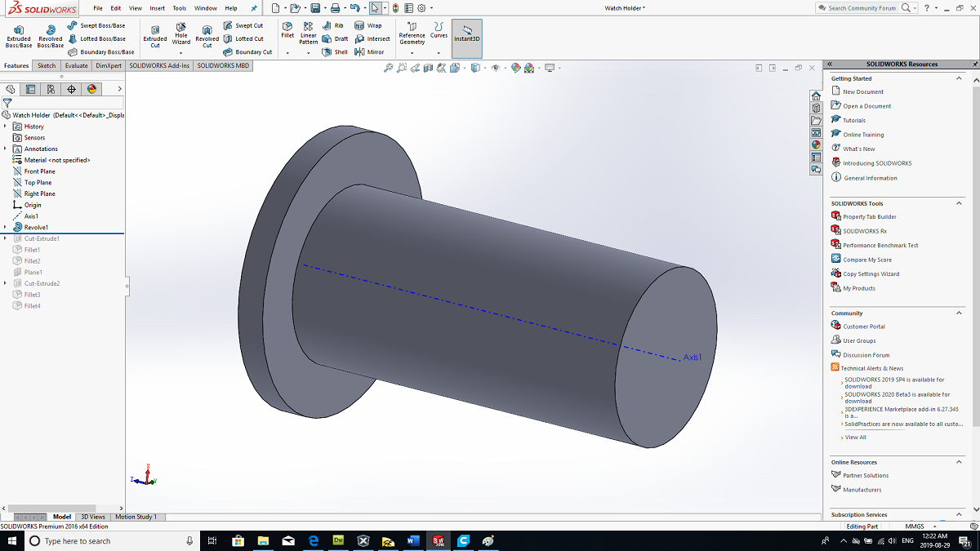Switch to the ConfigurationManager tab icon
This screenshot has width=980, height=551.
click(x=51, y=89)
